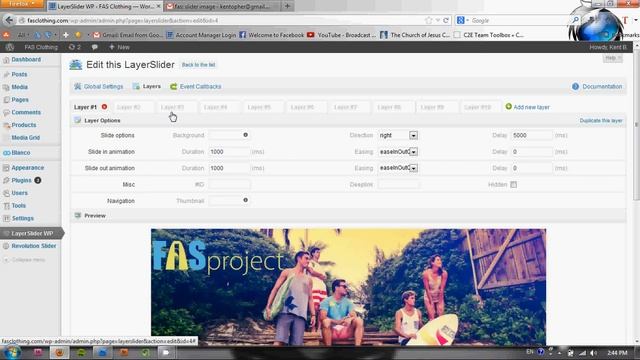Open Dashboard in the WordPress sidebar
Screen dimensions: 640x360
point(26,60)
